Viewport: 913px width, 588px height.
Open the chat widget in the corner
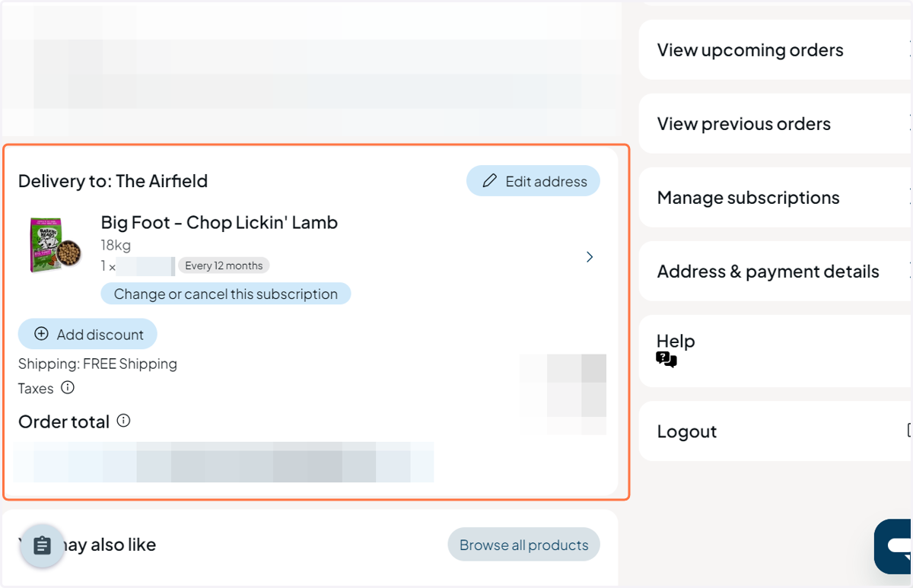click(894, 546)
